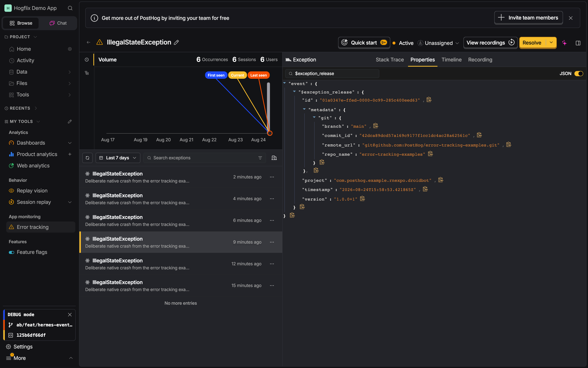Open the Resolve button dropdown arrow
Screen dimensions: 588x368
551,43
